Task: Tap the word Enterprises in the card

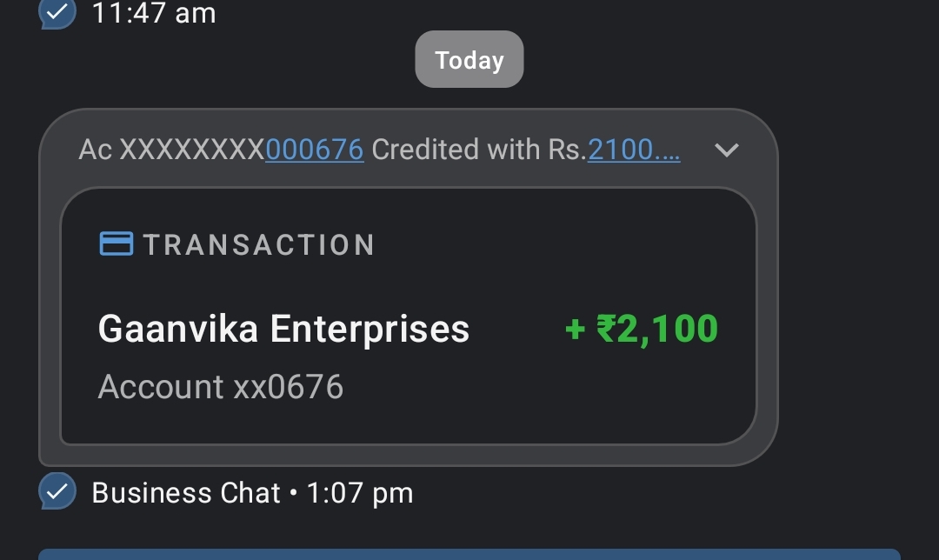Action: pyautogui.click(x=370, y=330)
